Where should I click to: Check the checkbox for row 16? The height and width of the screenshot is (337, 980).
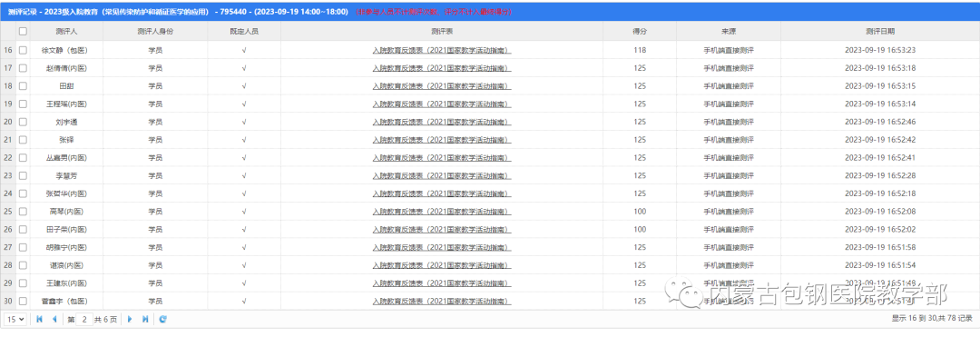click(x=23, y=50)
